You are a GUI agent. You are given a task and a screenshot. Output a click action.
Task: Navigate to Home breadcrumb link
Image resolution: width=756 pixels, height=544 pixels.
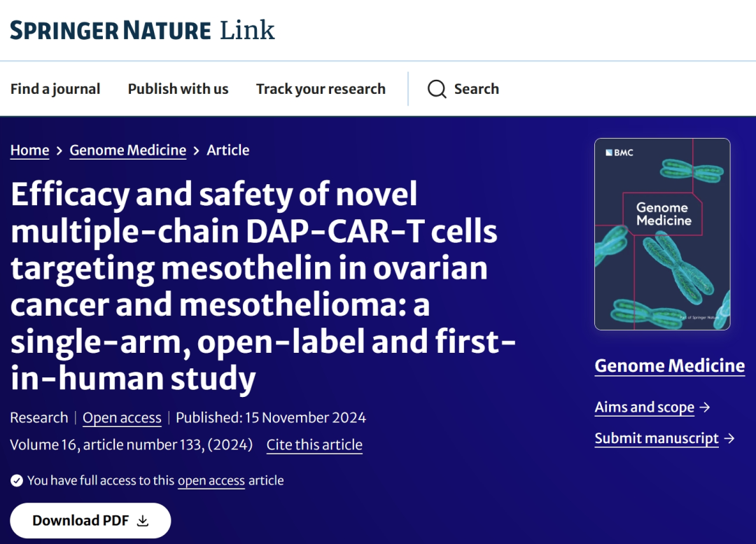click(x=29, y=151)
